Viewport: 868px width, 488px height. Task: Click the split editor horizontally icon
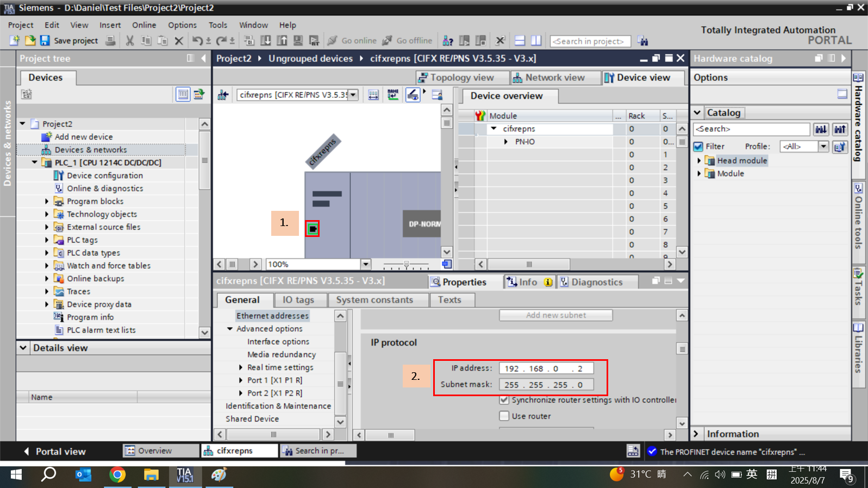point(520,40)
